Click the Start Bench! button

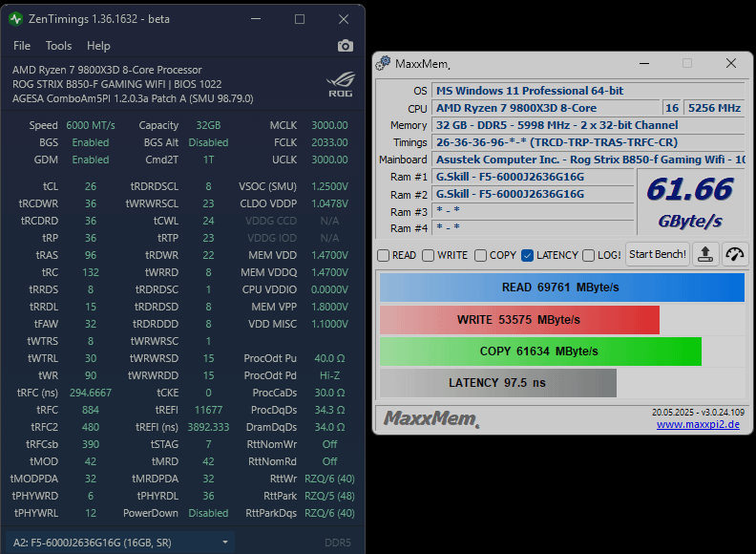coord(658,254)
